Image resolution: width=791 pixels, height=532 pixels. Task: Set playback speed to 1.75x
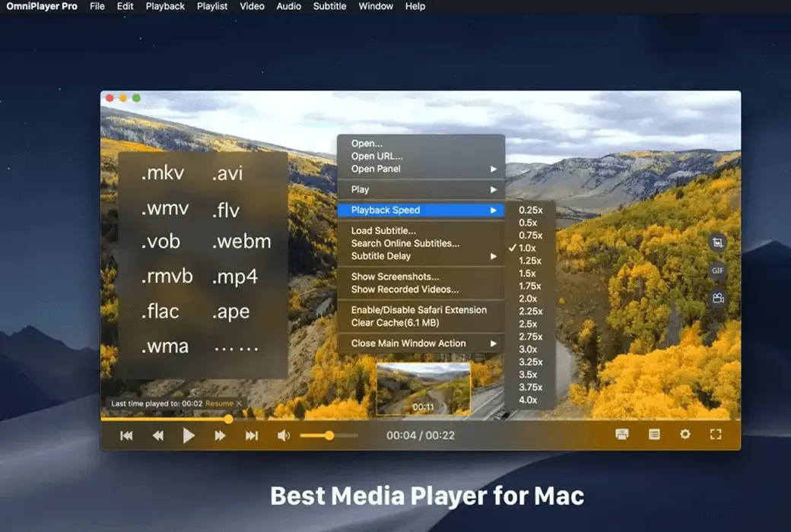[530, 286]
